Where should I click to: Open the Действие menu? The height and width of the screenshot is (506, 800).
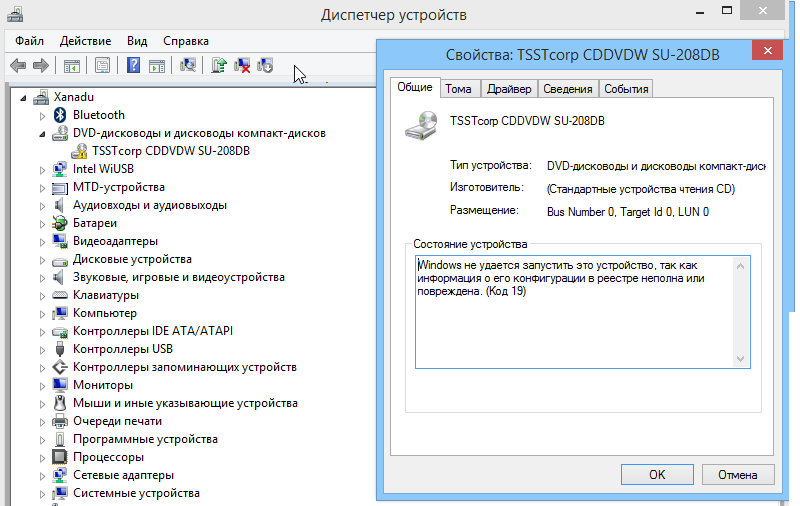pos(85,41)
